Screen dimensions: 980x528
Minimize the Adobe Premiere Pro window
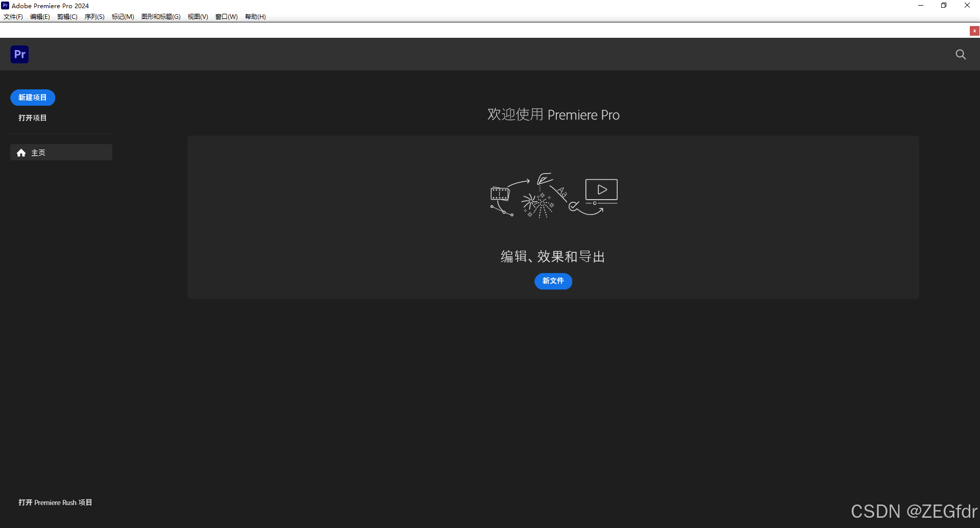[x=921, y=6]
